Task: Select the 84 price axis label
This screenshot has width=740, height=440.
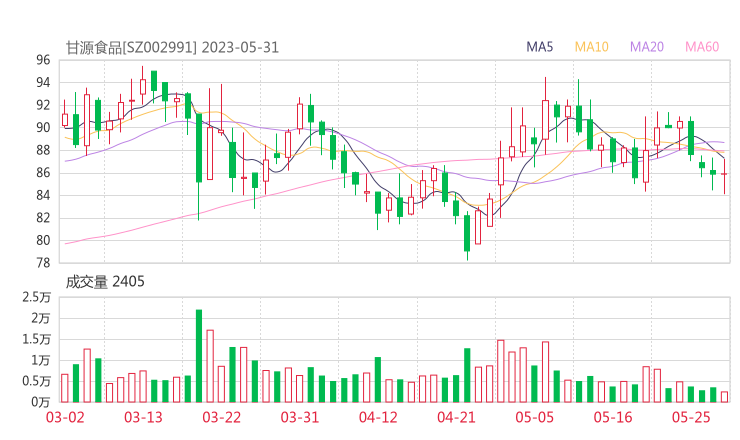Action: tap(43, 195)
